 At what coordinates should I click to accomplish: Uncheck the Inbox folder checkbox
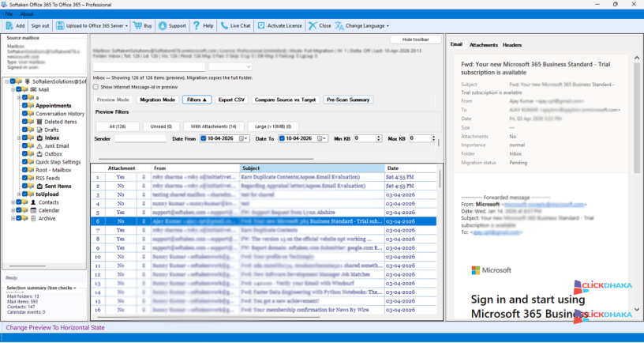click(x=25, y=138)
